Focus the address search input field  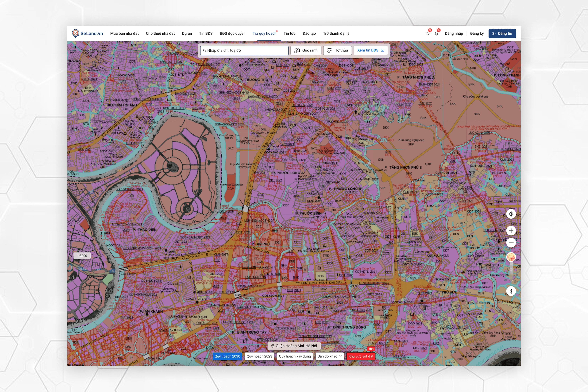pyautogui.click(x=244, y=51)
